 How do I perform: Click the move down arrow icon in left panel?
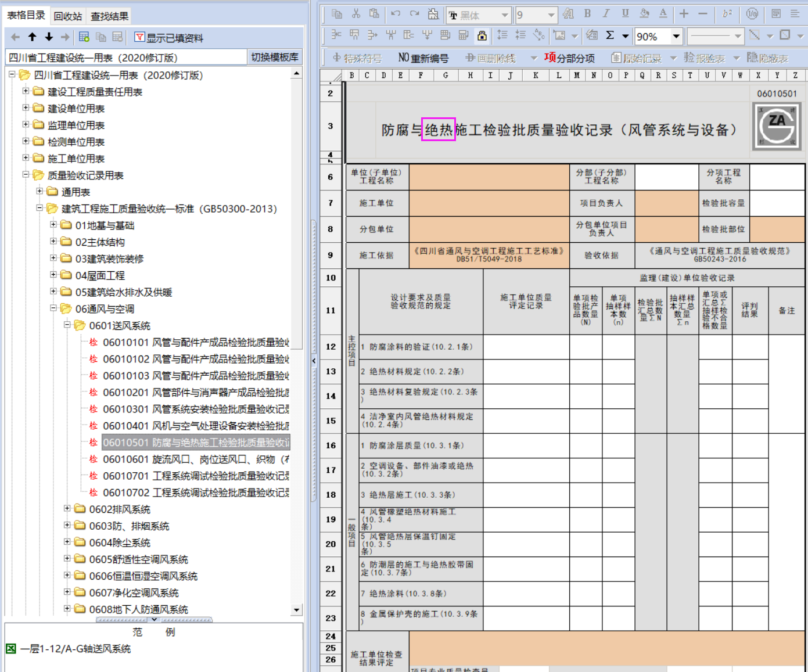pyautogui.click(x=49, y=37)
